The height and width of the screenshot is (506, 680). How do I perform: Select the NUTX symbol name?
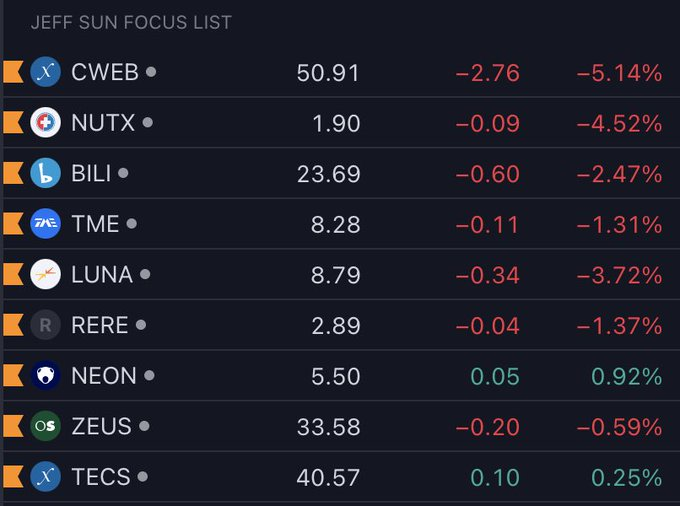click(x=103, y=123)
